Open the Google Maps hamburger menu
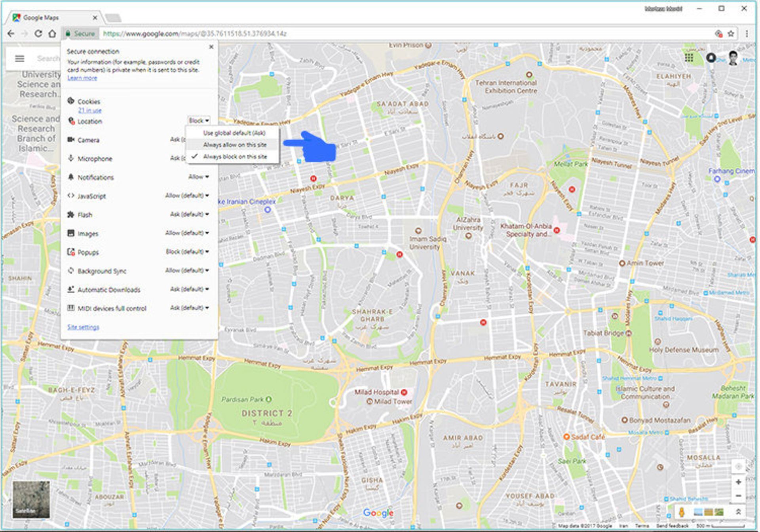The width and height of the screenshot is (760, 532). (x=19, y=59)
